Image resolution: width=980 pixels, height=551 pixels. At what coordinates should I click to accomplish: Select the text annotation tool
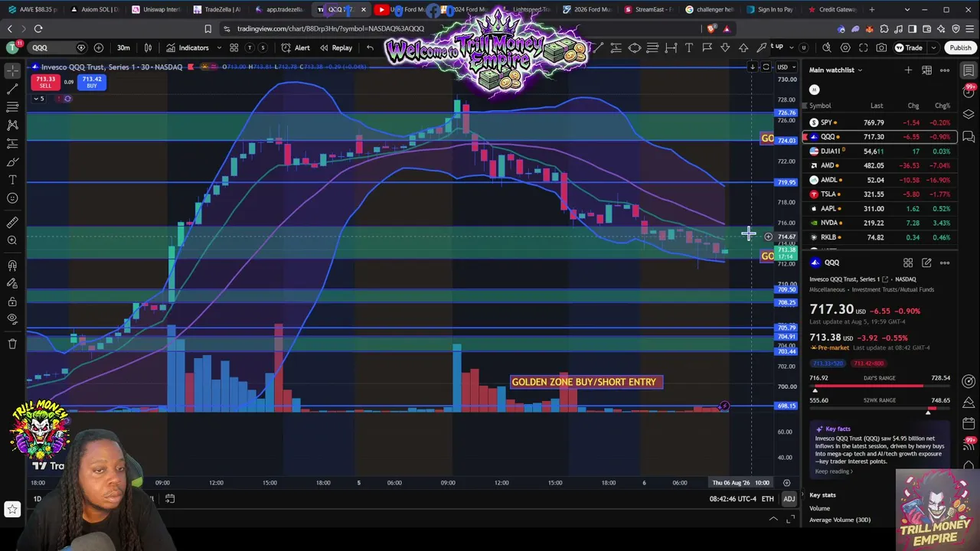click(12, 180)
